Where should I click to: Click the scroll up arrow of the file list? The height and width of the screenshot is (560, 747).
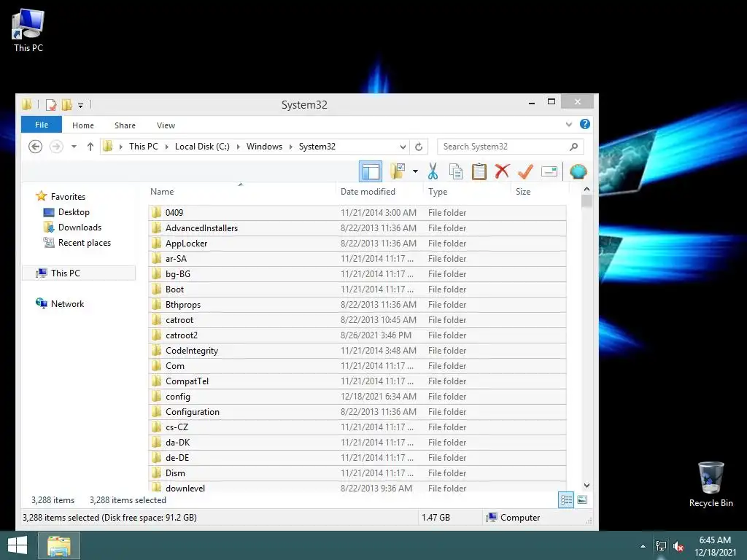587,189
